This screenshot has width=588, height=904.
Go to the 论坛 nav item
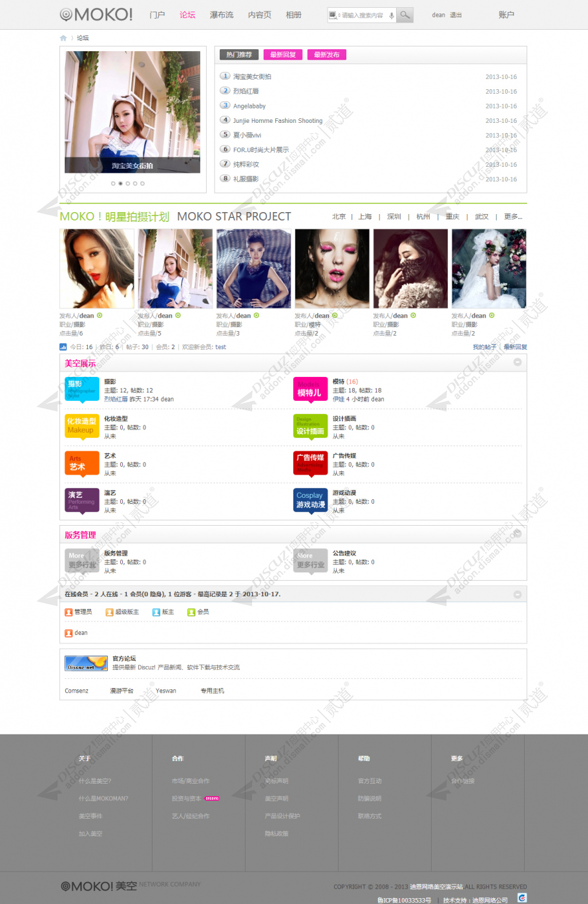click(x=187, y=15)
